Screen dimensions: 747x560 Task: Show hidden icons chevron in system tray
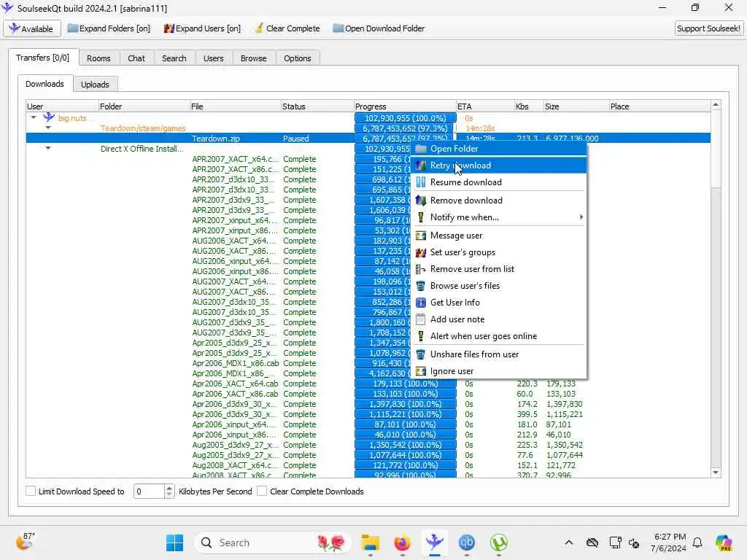[569, 542]
